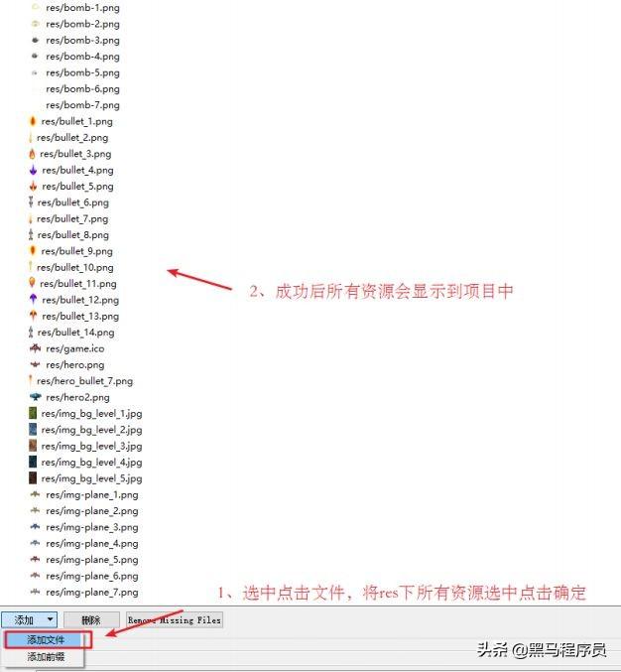Select res/bullet_7.png file name
The height and width of the screenshot is (672, 621).
(72, 219)
